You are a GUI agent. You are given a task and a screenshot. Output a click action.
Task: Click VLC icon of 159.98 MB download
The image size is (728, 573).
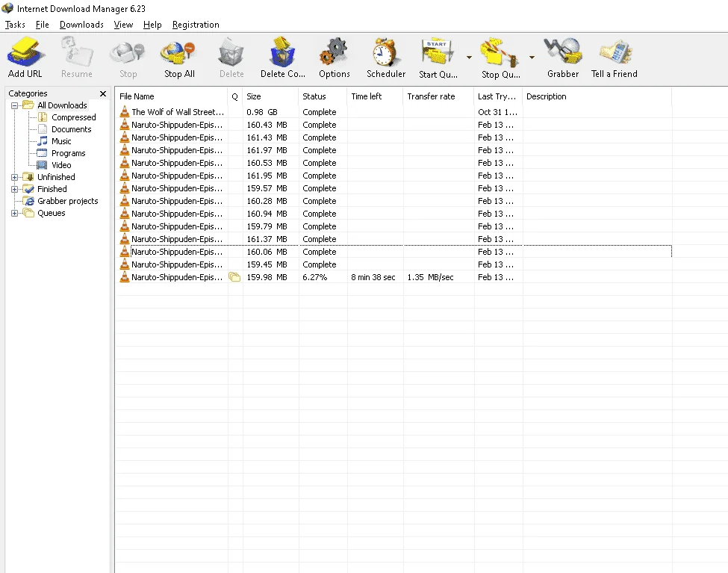point(124,277)
